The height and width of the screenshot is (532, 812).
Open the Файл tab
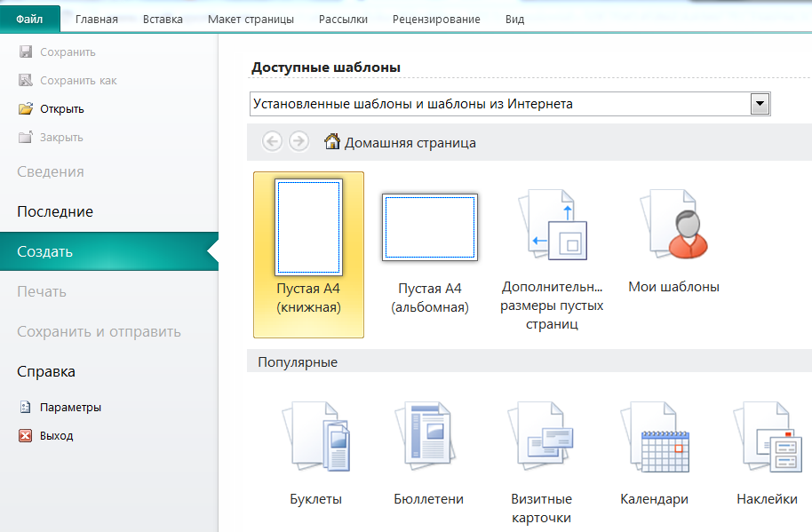[x=29, y=20]
